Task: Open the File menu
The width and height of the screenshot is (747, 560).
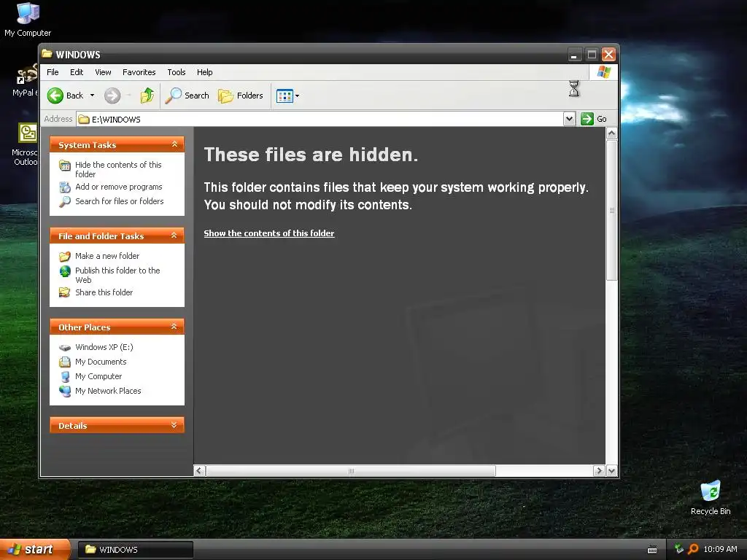Action: click(x=53, y=72)
